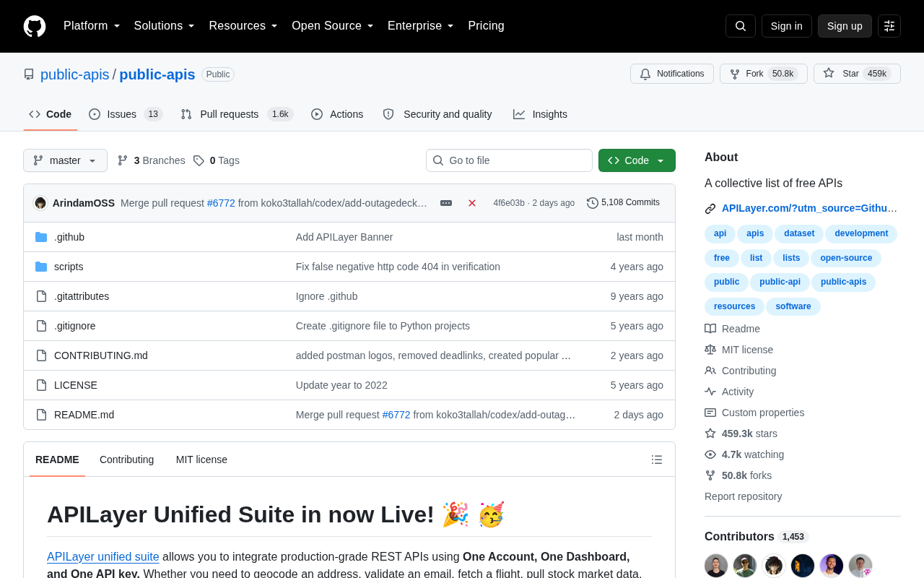The height and width of the screenshot is (578, 924).
Task: Open the master branch selector
Action: coord(65,160)
